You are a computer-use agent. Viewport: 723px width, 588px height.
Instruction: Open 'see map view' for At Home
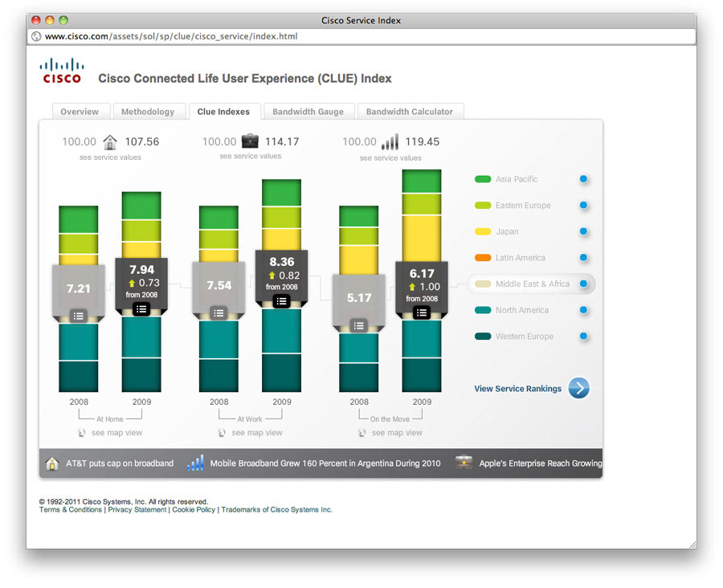116,433
